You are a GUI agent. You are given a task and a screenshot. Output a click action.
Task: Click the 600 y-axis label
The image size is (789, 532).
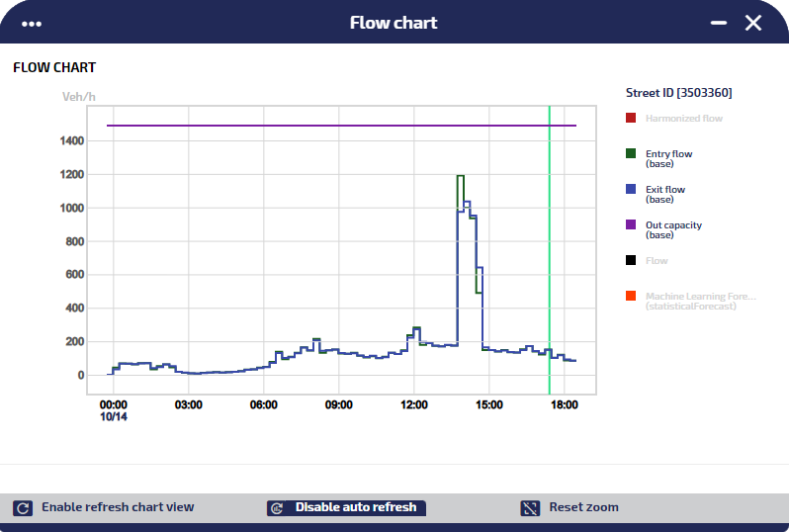pos(75,274)
